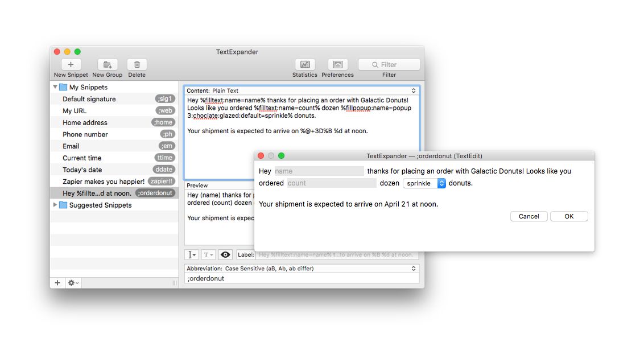Open the Content Plain Text dropdown

(x=302, y=90)
